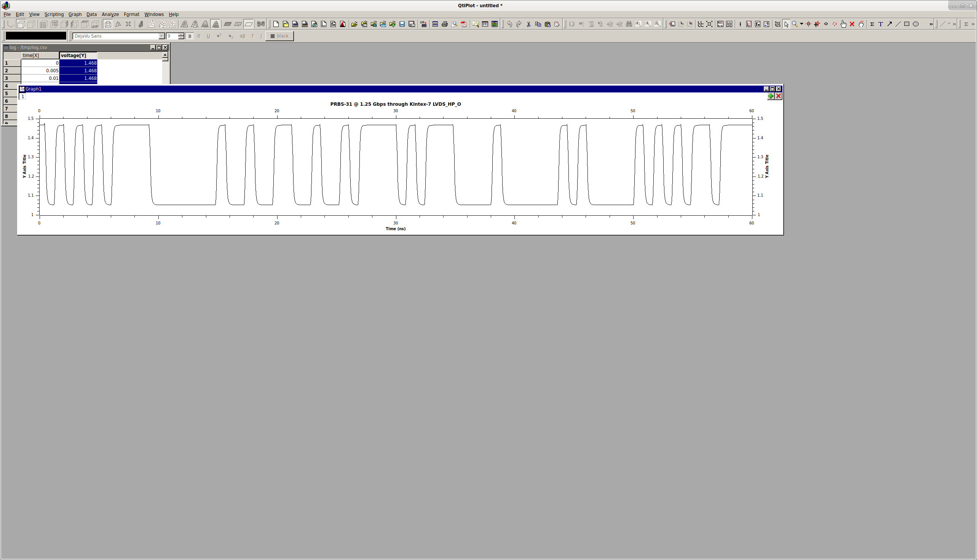Cut selection with the scissors icon
Image resolution: width=977 pixels, height=560 pixels.
click(x=528, y=24)
